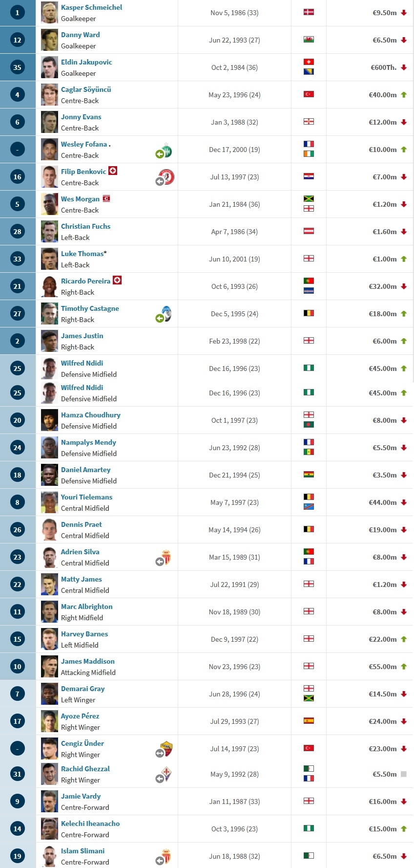Click Filip Benkovic's red injury cross icon

[x=113, y=171]
